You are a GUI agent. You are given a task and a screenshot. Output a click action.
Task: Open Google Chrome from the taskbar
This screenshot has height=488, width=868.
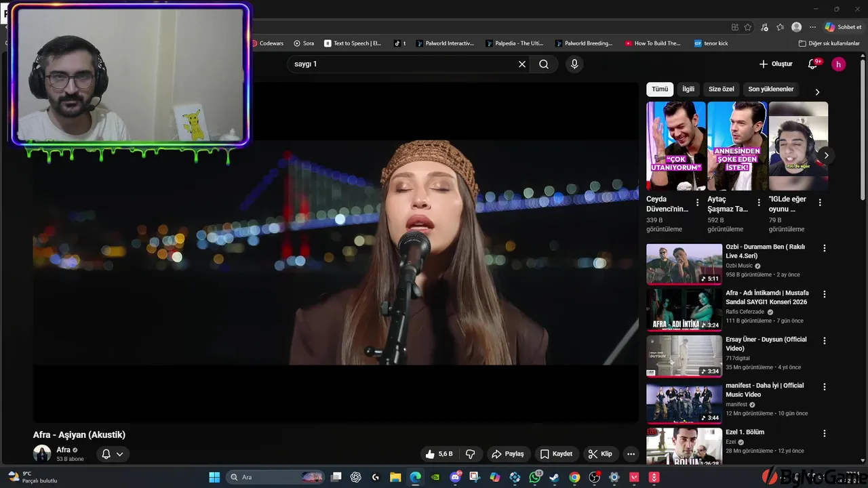tap(574, 477)
